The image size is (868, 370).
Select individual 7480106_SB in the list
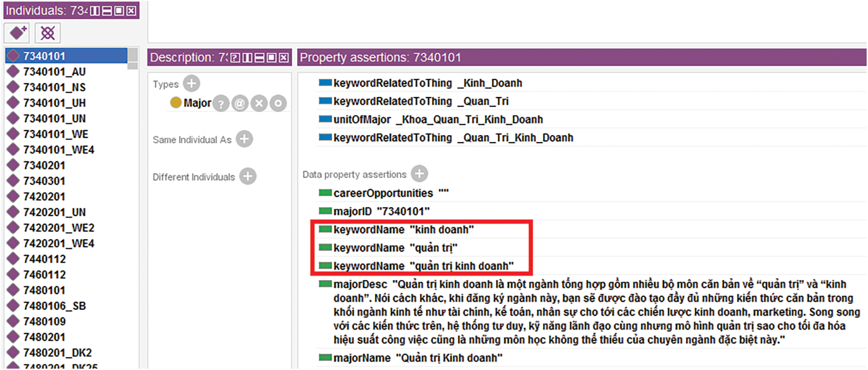click(x=54, y=306)
